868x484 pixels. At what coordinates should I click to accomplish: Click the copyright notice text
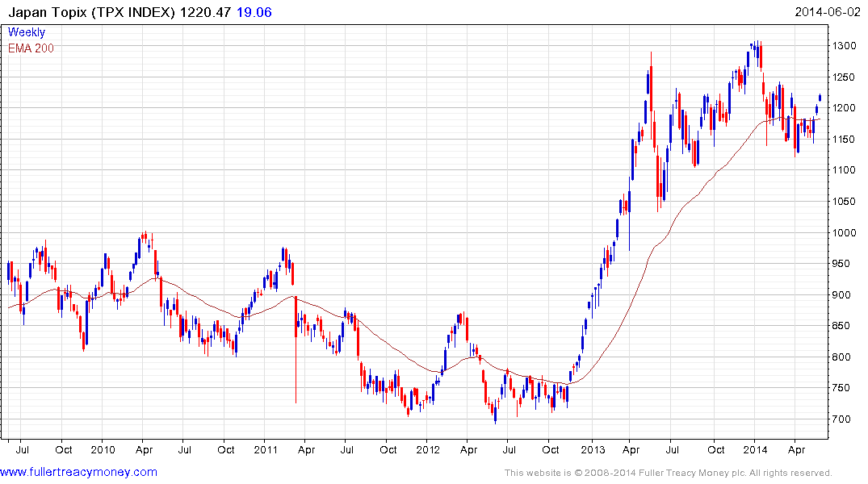(x=669, y=473)
